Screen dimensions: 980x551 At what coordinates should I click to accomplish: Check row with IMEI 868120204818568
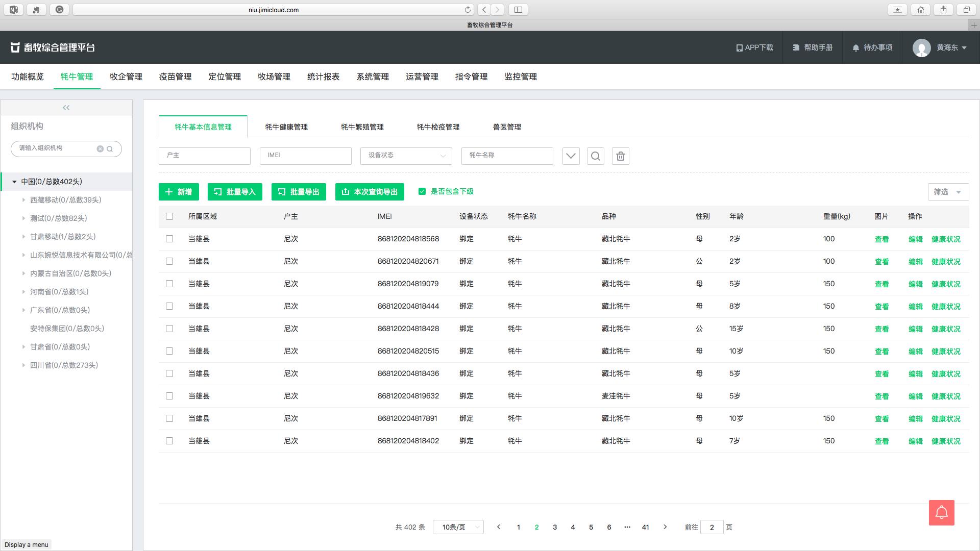pyautogui.click(x=169, y=239)
